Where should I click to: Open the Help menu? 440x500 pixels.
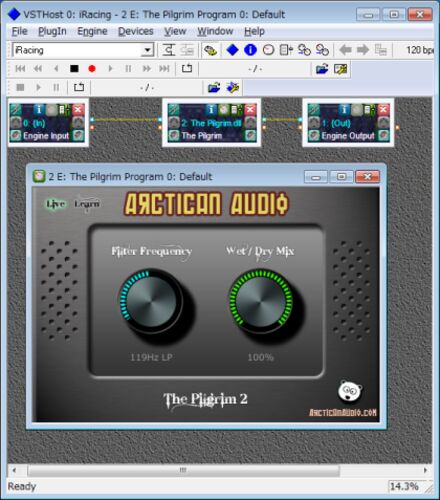(254, 31)
